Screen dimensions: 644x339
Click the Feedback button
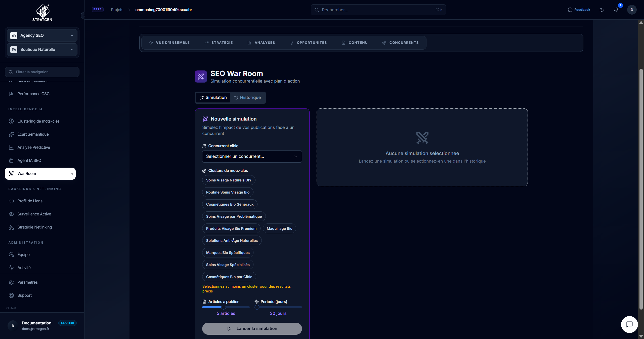579,10
